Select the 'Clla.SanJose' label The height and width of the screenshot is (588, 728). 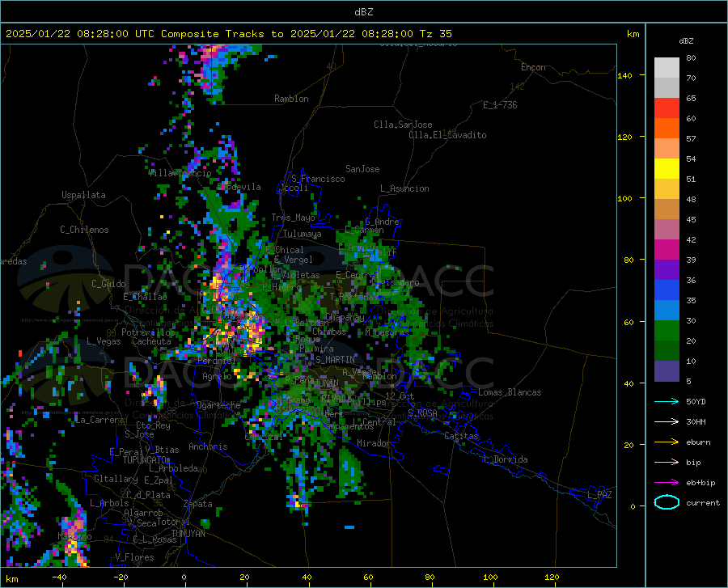click(403, 125)
